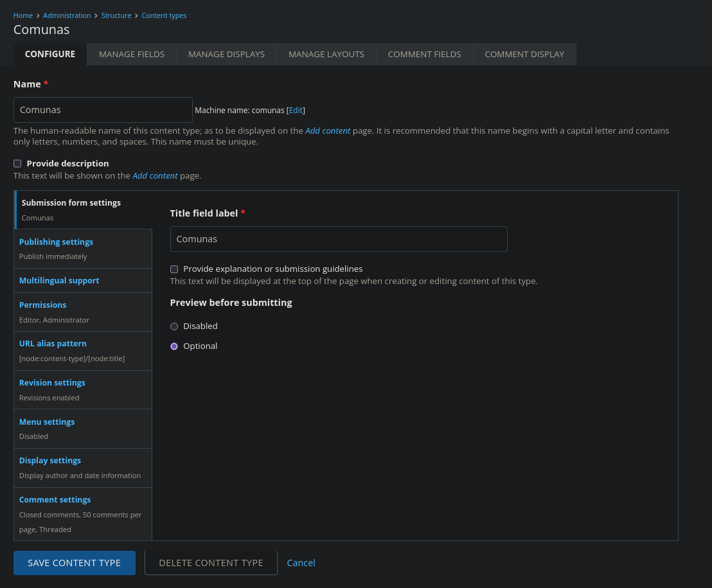Open URL alias pattern settings
The width and height of the screenshot is (712, 588).
point(53,344)
